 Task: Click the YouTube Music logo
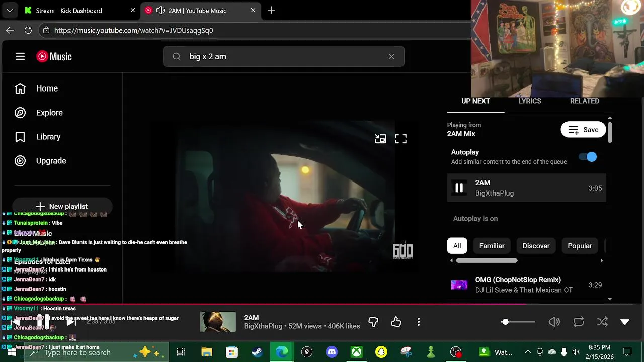(x=54, y=56)
